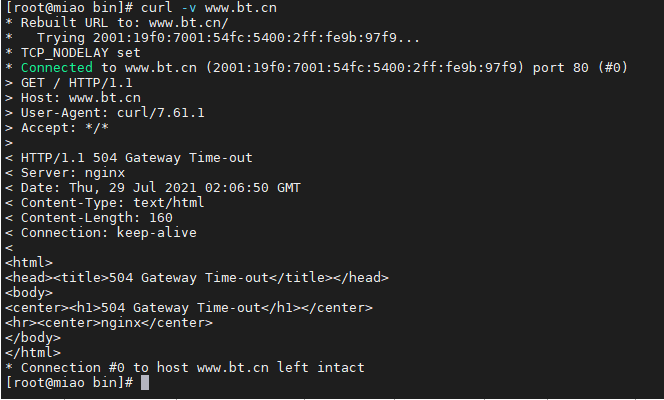
Task: Click the Date header with 29 Jul 2021
Action: pos(160,188)
